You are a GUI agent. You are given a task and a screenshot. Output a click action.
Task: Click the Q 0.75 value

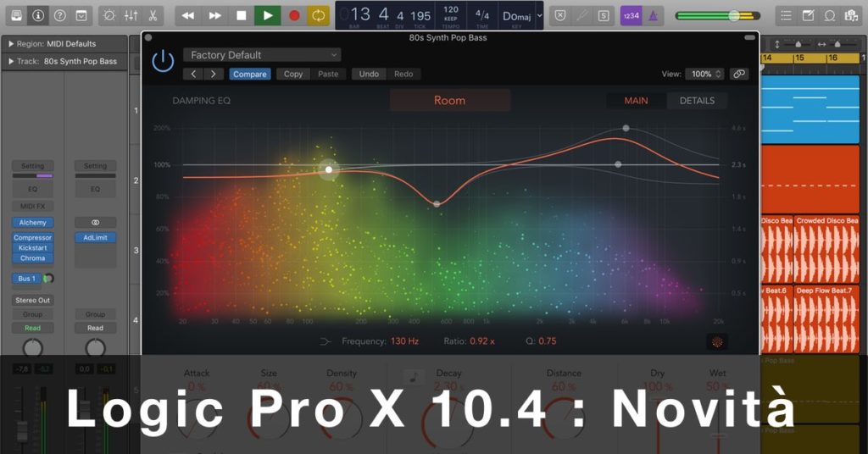(x=548, y=341)
